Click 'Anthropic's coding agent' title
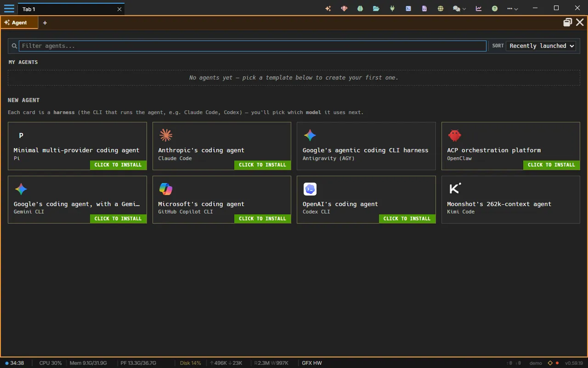Image resolution: width=588 pixels, height=368 pixels. click(x=201, y=150)
